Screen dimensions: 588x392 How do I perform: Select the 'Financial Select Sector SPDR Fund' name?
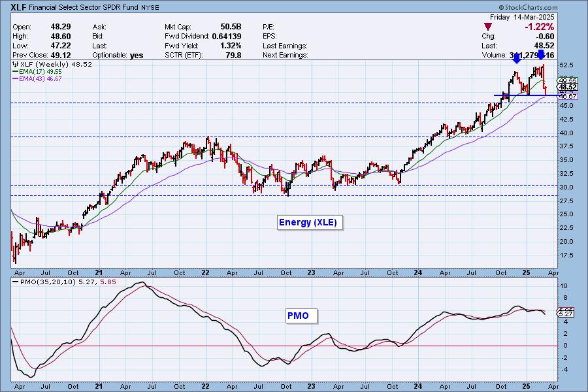83,7
